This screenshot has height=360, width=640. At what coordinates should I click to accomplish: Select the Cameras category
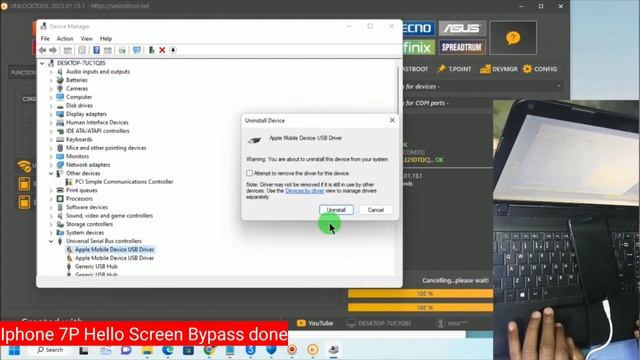77,89
